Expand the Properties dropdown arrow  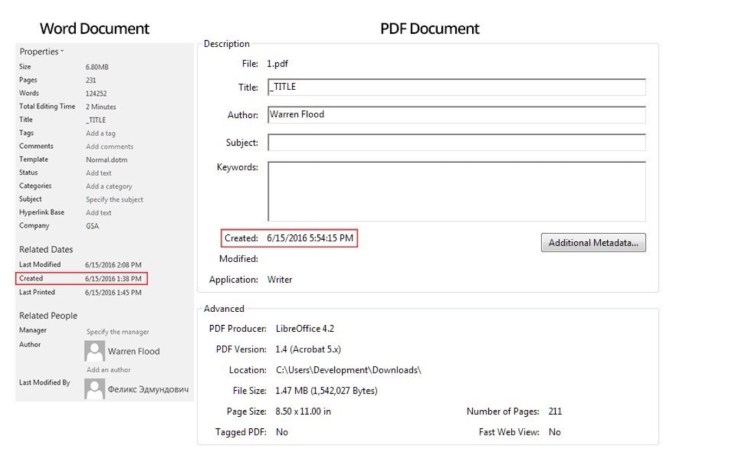pyautogui.click(x=62, y=51)
